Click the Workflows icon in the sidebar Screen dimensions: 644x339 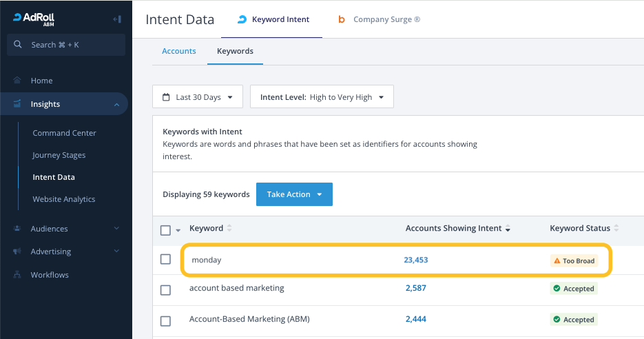pos(17,275)
